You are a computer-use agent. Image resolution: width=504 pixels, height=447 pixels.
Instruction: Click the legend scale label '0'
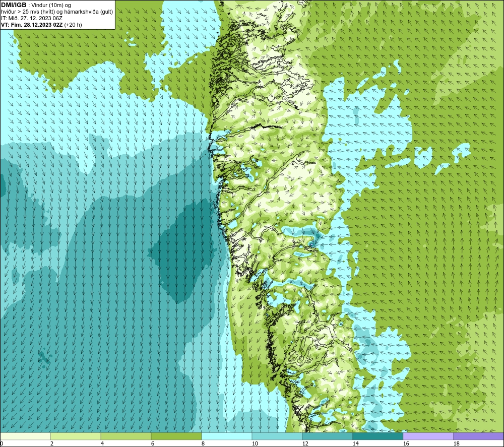tap(2, 443)
